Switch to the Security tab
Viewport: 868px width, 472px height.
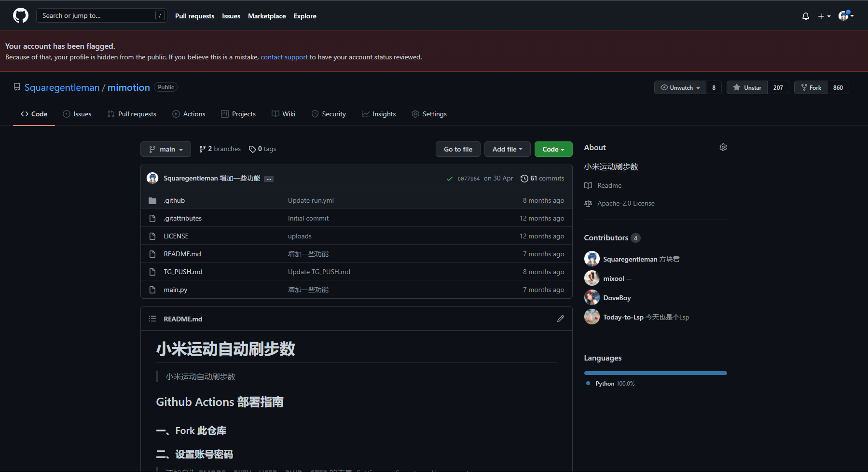329,114
